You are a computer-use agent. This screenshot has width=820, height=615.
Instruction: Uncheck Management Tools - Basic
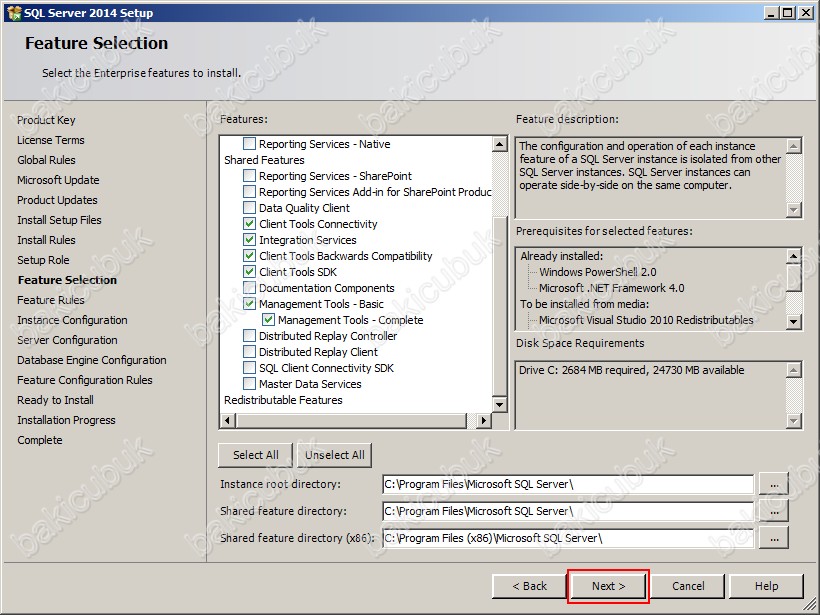(x=250, y=304)
